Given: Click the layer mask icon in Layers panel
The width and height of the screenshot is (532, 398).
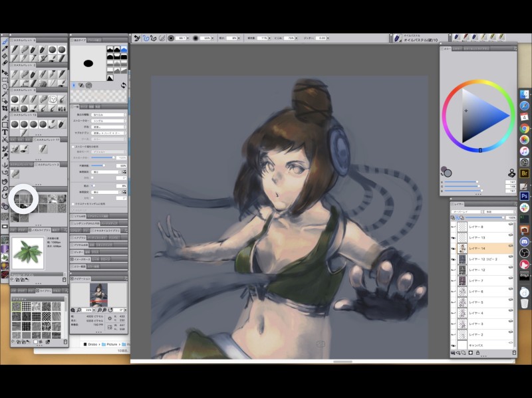Looking at the screenshot, I should (x=471, y=353).
